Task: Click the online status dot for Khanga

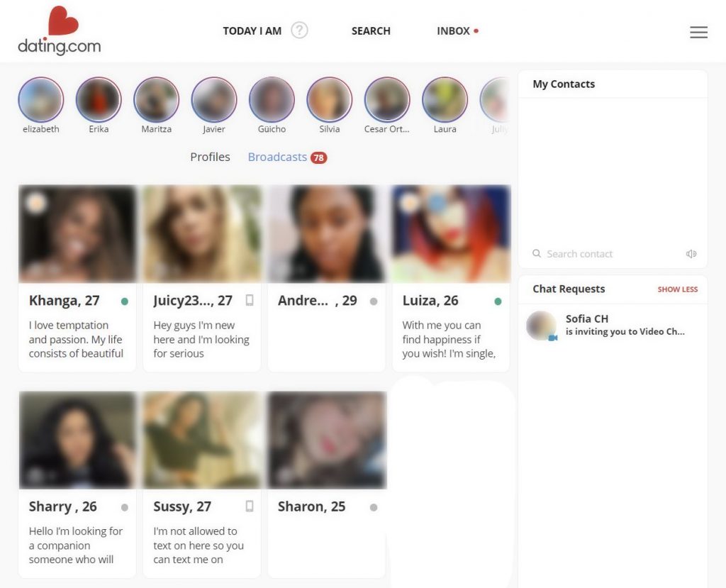Action: coord(125,301)
